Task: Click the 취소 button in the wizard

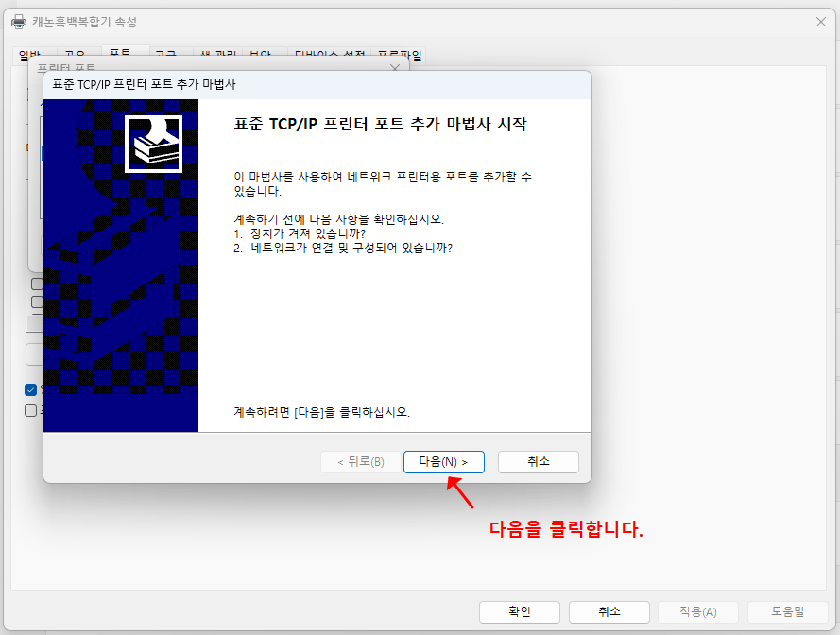Action: (x=538, y=462)
